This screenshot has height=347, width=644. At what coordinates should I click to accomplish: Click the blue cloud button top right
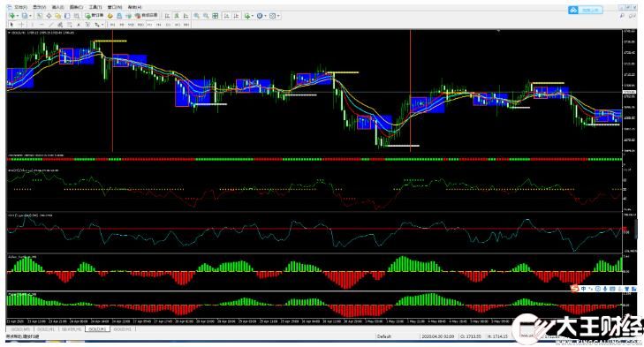pos(586,11)
